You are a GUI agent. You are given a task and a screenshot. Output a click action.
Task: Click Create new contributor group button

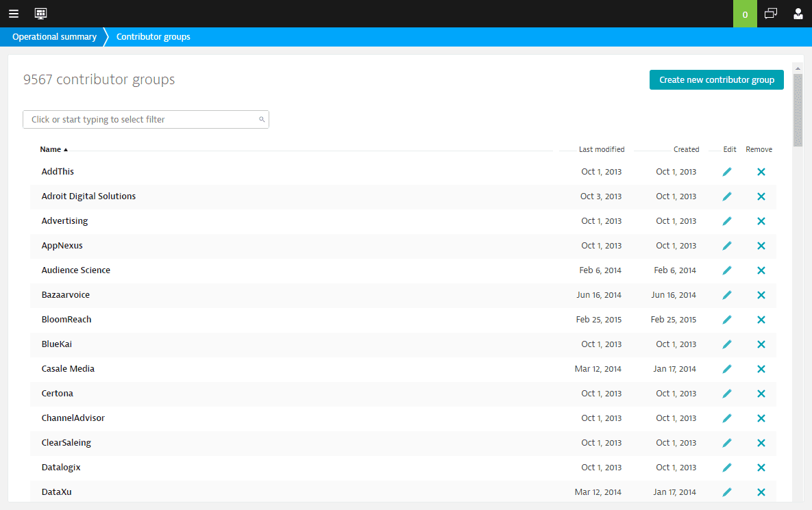coord(717,79)
